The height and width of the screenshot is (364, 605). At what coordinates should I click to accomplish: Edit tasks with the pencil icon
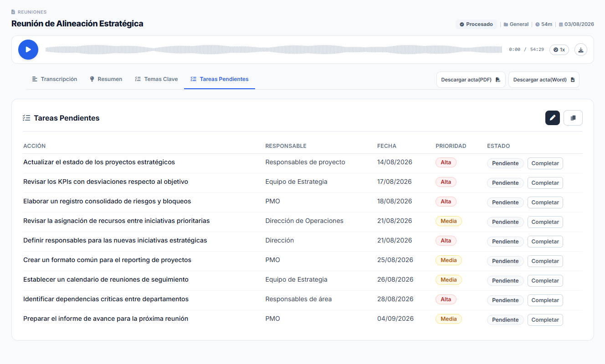[553, 118]
